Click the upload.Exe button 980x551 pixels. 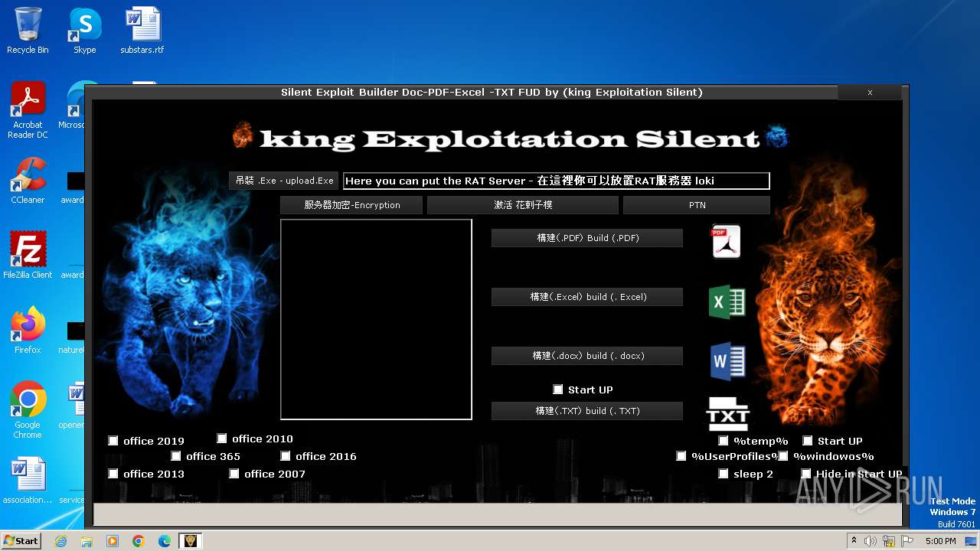tap(284, 181)
